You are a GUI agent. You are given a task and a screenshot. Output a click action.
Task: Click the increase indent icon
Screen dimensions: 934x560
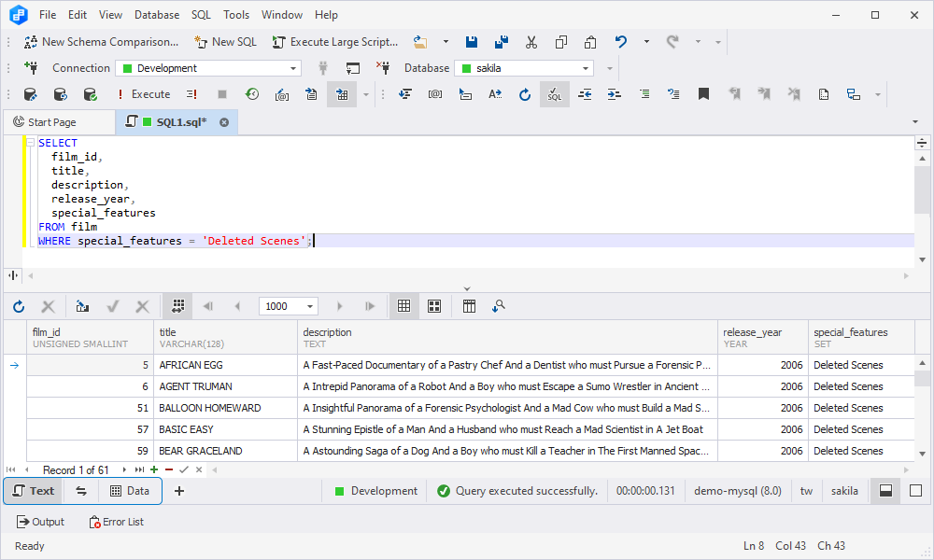[615, 94]
